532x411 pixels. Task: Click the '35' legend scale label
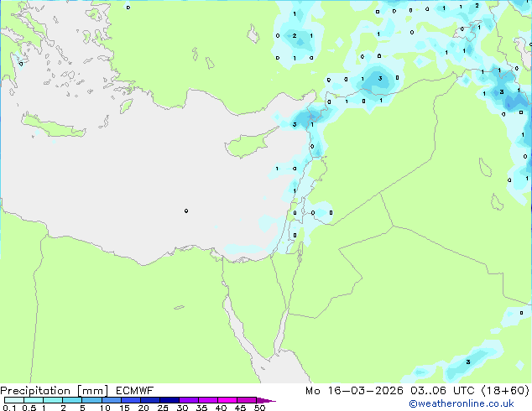coord(201,408)
